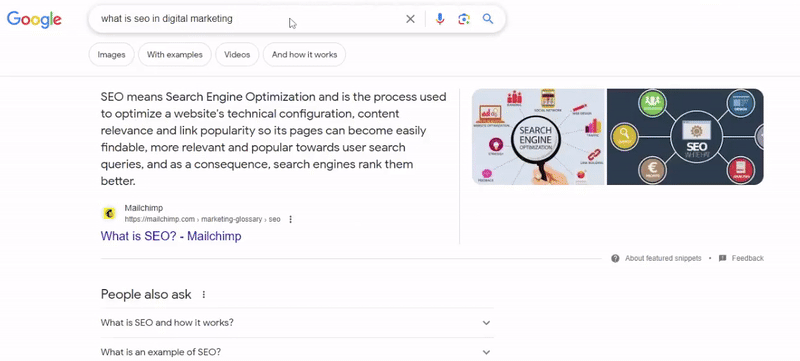Click the People also ask heading
The width and height of the screenshot is (800, 361).
[x=146, y=294]
